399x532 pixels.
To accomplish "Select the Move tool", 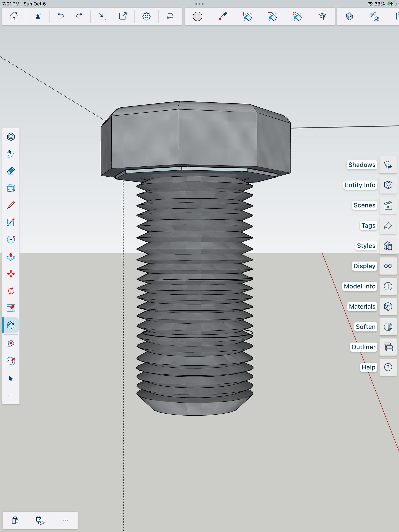I will pyautogui.click(x=11, y=274).
